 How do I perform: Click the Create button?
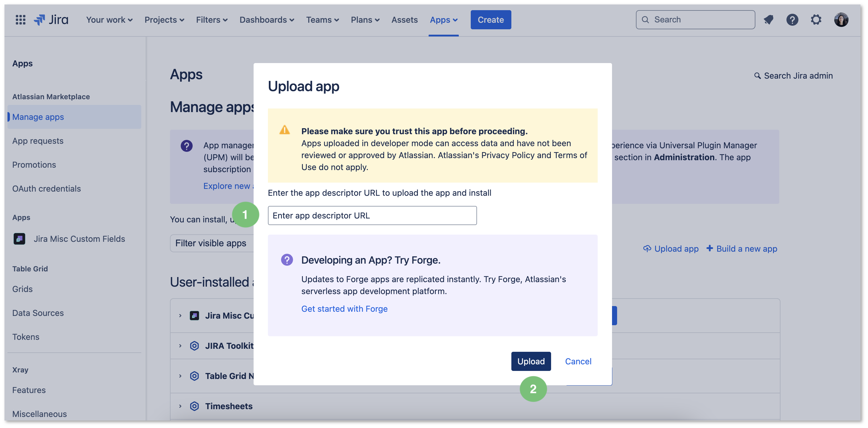(491, 19)
